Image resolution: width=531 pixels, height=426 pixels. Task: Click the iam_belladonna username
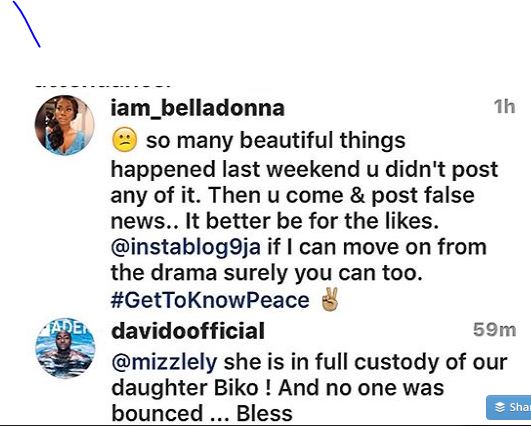tap(197, 108)
